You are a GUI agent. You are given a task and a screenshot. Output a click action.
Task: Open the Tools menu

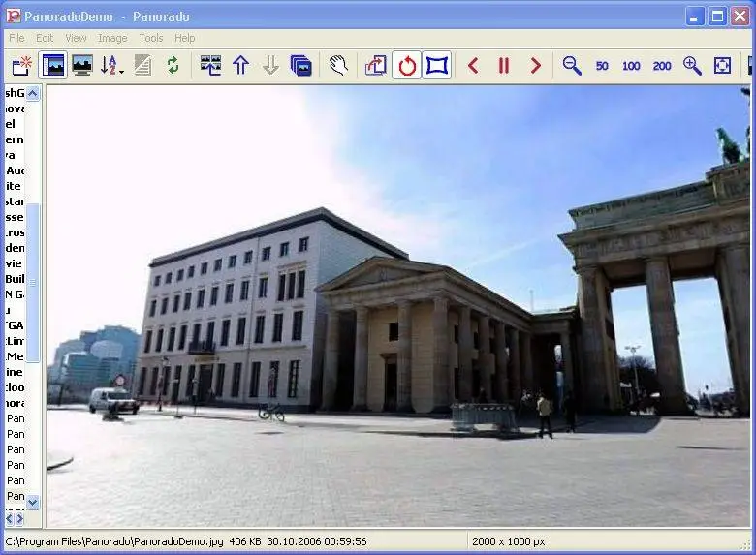[x=151, y=38]
